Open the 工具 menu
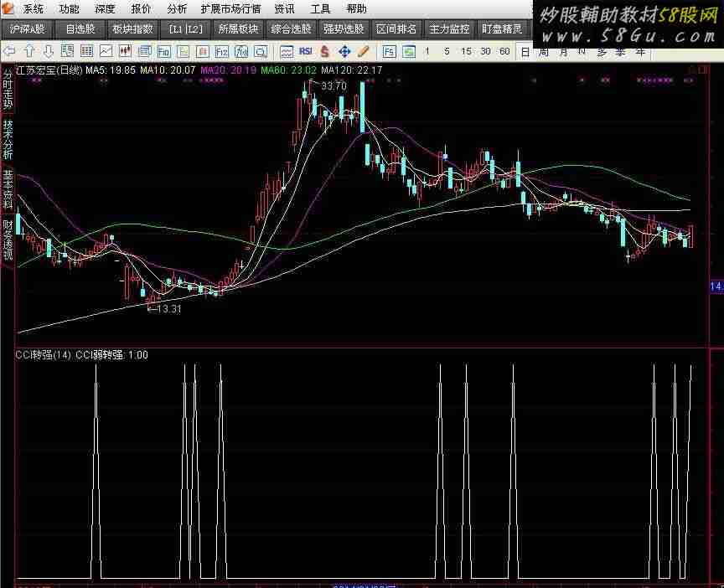724x588 pixels. [320, 8]
